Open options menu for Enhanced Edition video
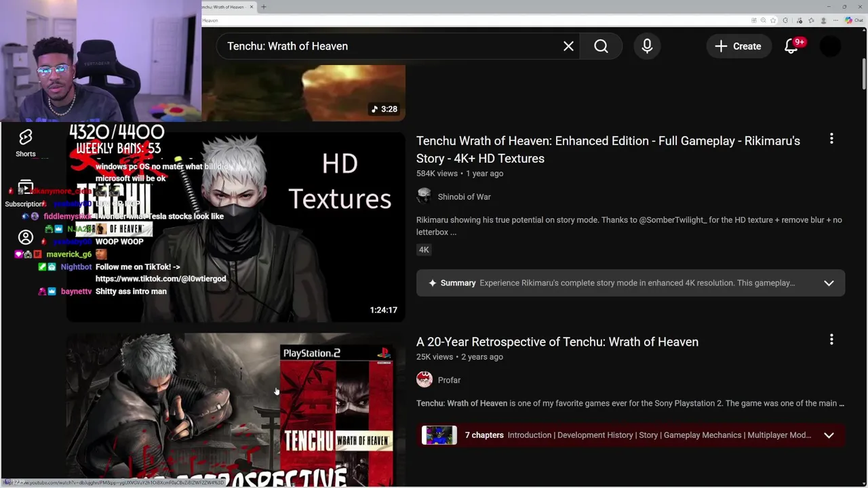This screenshot has height=488, width=868. (x=831, y=139)
